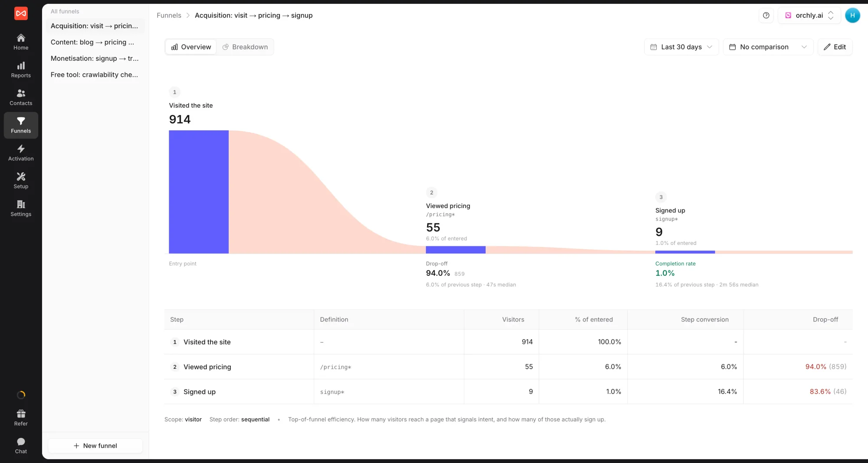The height and width of the screenshot is (463, 868).
Task: Open the Activation section
Action: [21, 153]
